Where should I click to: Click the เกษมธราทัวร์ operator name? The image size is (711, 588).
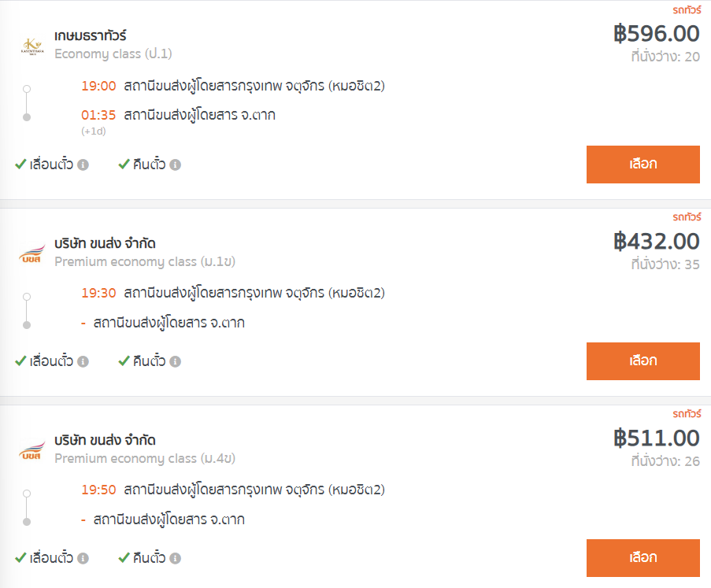pos(91,35)
